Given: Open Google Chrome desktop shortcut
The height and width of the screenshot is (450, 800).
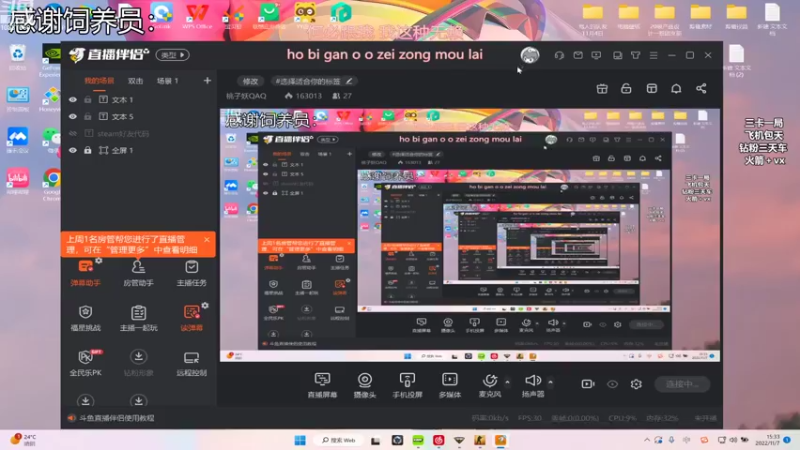Looking at the screenshot, I should [x=52, y=182].
